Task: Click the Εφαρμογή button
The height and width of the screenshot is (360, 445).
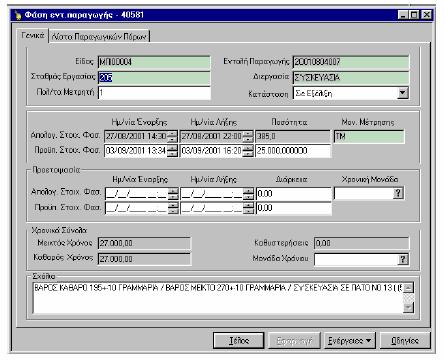Action: 294,340
